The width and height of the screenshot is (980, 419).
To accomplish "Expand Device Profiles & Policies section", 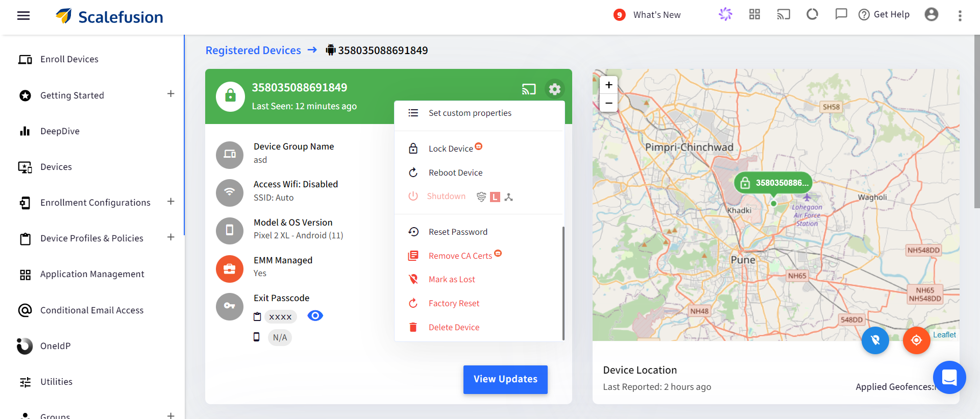I will (x=170, y=237).
